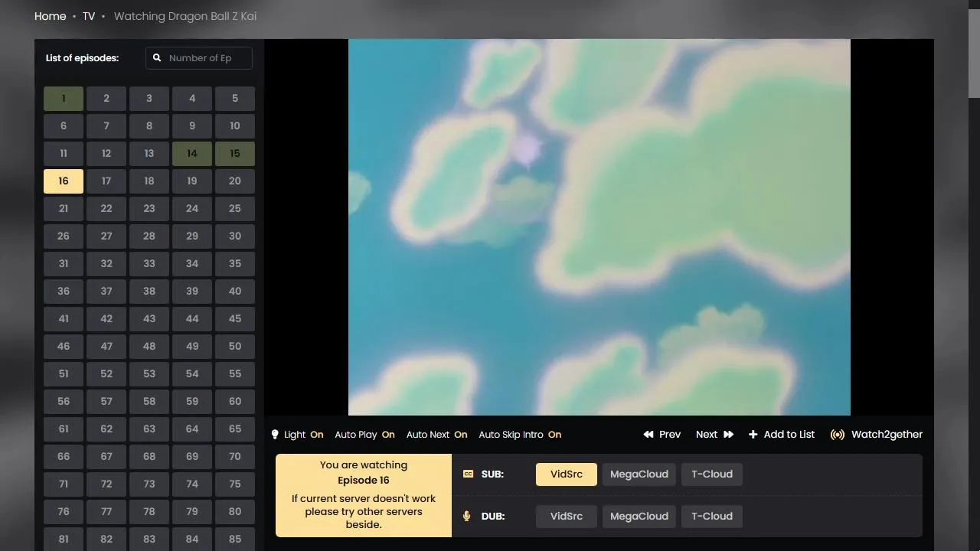Open episode 31

click(x=64, y=263)
